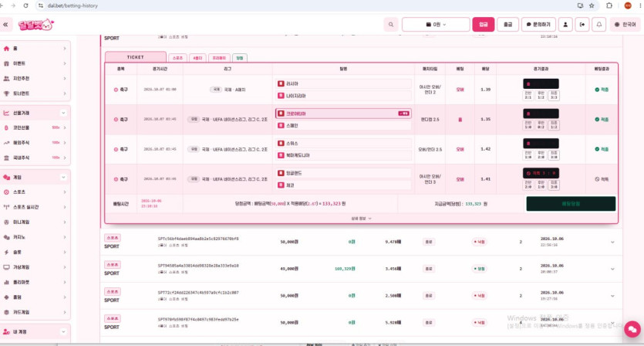Click the pink site logo

[36, 25]
